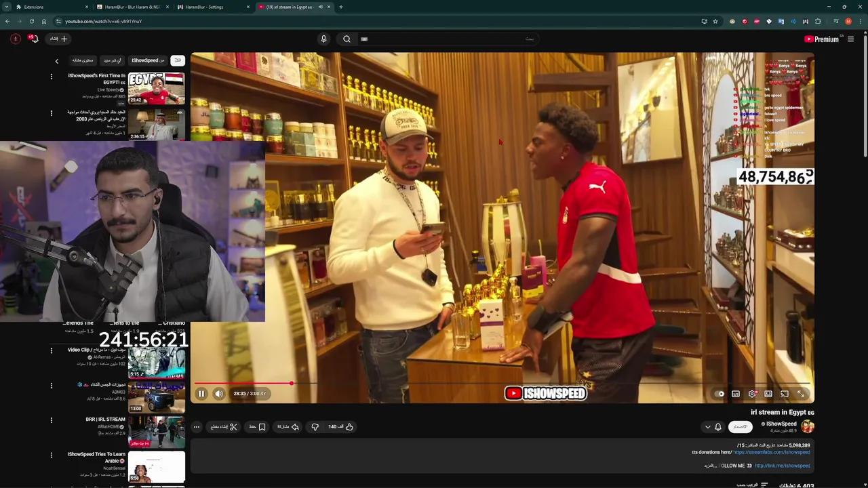This screenshot has height=488, width=868.
Task: Open options menu for the Riyadh 2003 video
Action: click(x=51, y=113)
